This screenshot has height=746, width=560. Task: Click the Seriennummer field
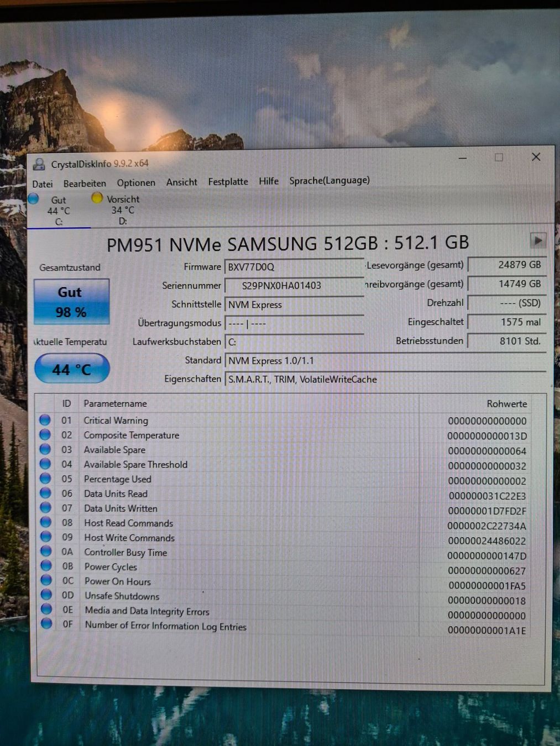tap(294, 286)
